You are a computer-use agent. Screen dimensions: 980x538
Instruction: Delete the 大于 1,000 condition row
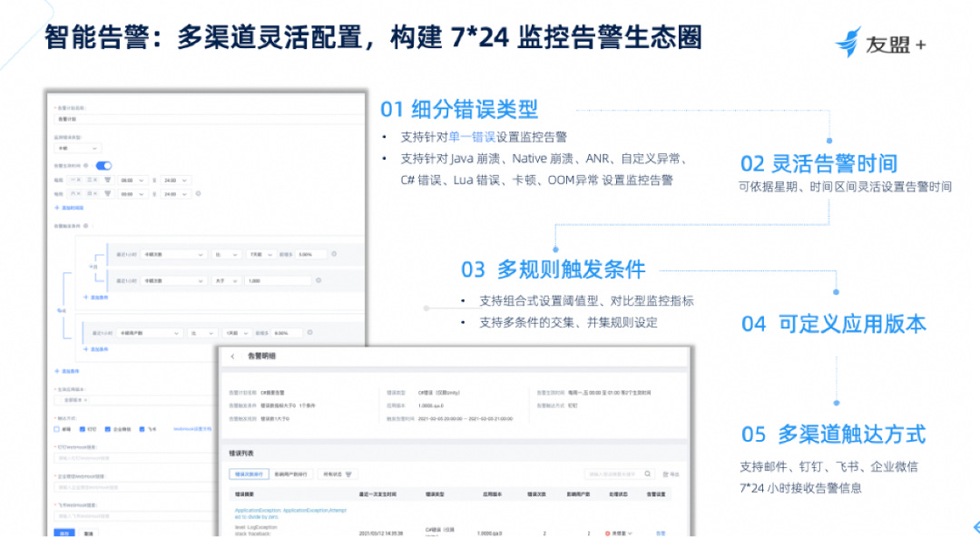coord(318,280)
